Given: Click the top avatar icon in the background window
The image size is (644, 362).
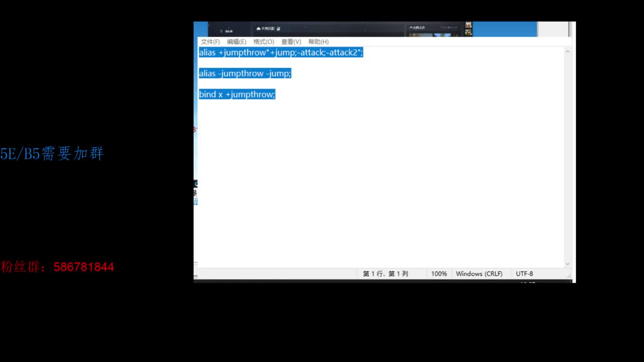Looking at the screenshot, I should tap(468, 25).
